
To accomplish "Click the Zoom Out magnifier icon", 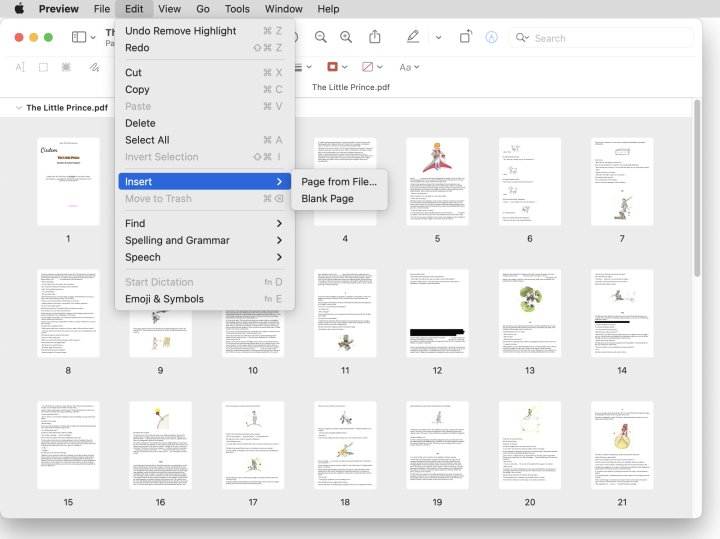I will pyautogui.click(x=321, y=37).
